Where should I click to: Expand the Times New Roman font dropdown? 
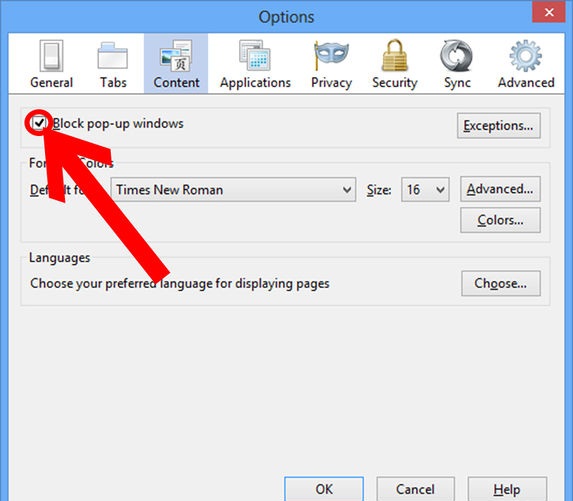click(233, 190)
